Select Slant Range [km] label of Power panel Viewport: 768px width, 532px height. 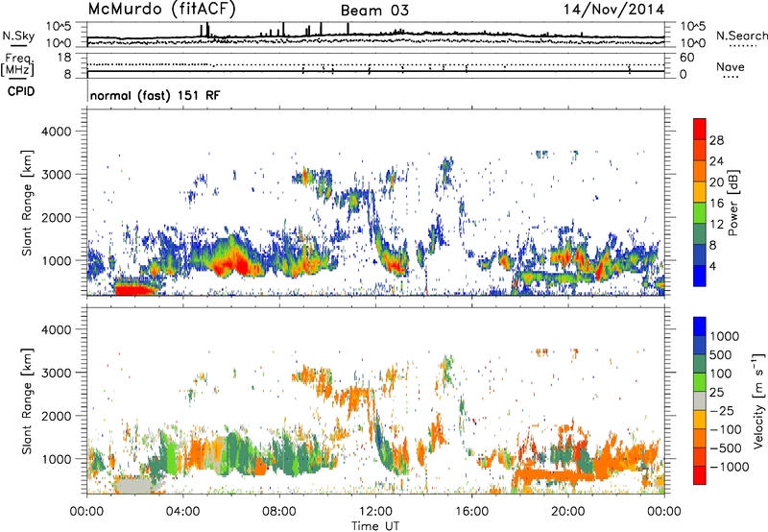(x=27, y=203)
